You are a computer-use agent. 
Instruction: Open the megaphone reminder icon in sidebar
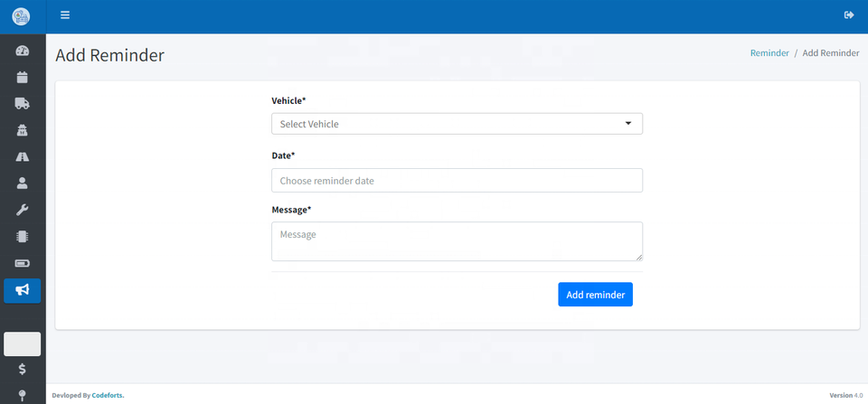tap(23, 290)
